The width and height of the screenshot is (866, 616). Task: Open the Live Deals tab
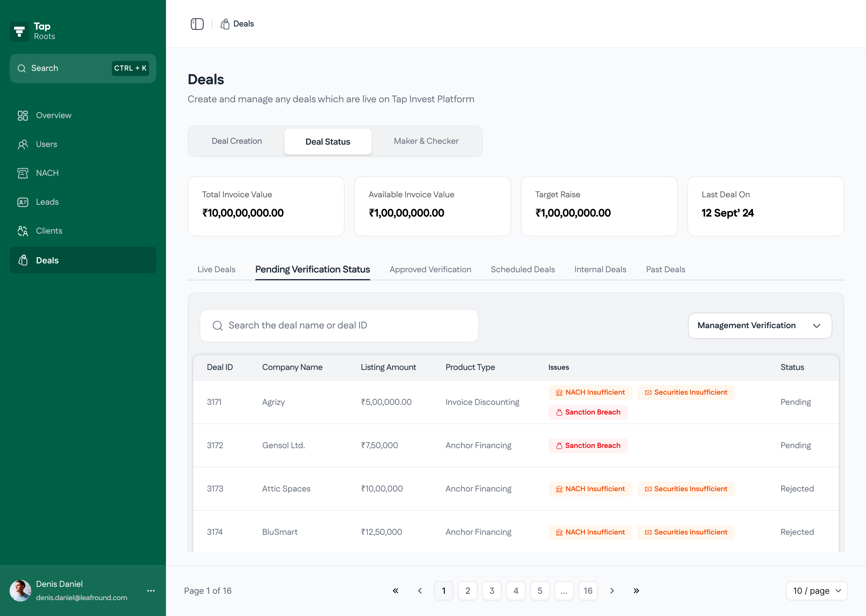click(x=216, y=269)
